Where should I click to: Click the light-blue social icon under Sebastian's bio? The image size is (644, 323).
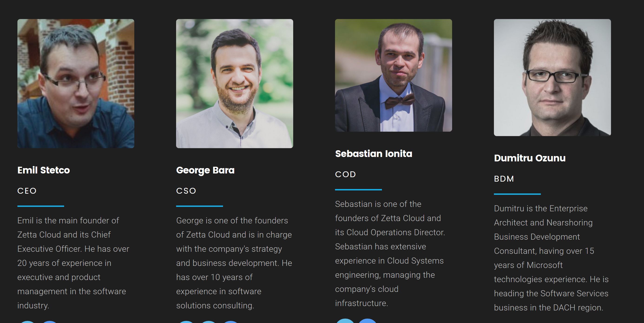(x=345, y=321)
